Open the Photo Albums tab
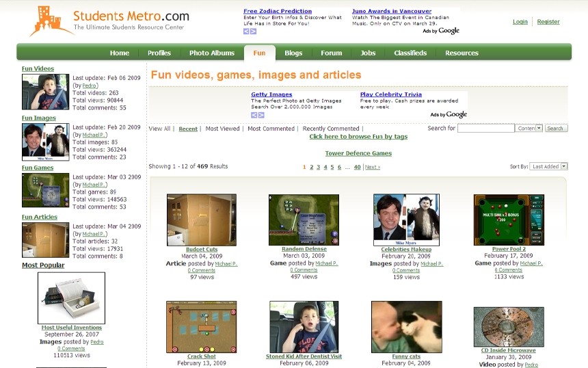Viewport: 588px width, 368px height. tap(212, 53)
